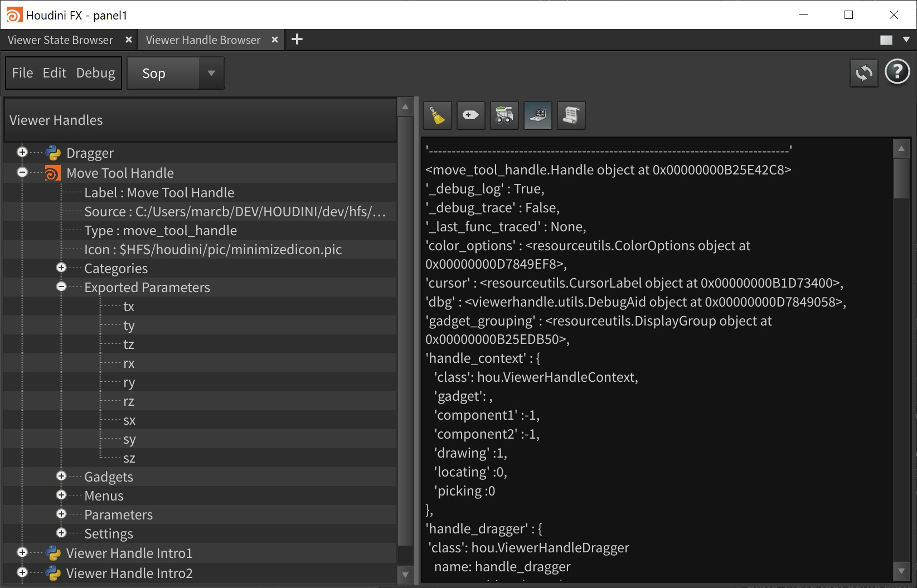This screenshot has width=917, height=588.
Task: Click the console scrollbar down arrow
Action: (x=901, y=570)
